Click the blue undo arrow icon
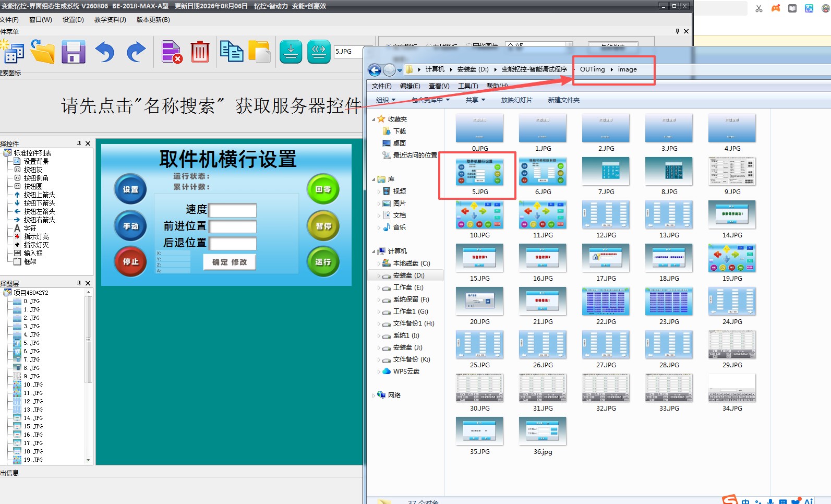Screen dimensions: 831x504 coord(105,52)
